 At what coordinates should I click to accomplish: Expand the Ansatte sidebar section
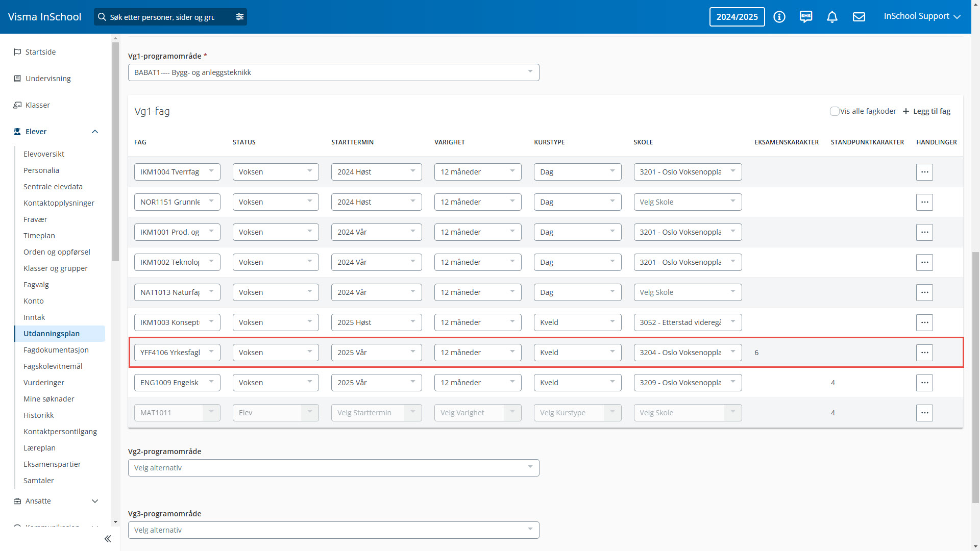click(95, 501)
